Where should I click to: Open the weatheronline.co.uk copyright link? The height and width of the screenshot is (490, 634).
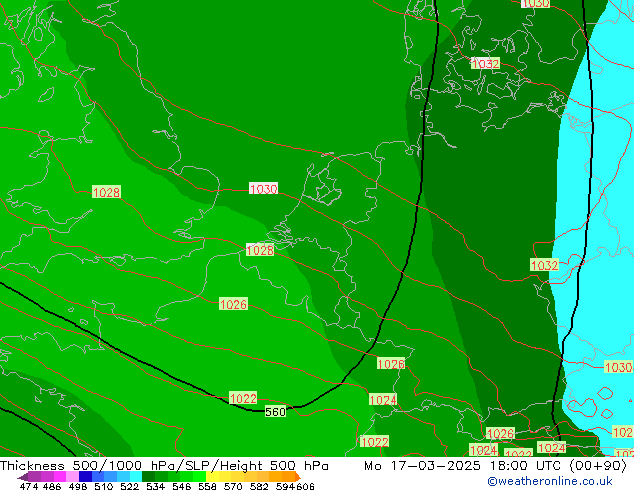(x=549, y=481)
